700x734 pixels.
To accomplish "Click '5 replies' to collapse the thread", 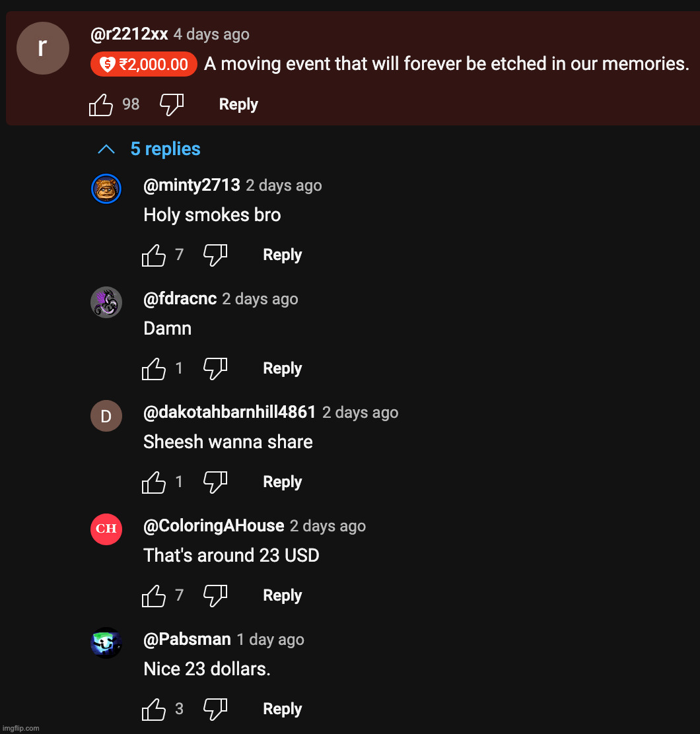I will 165,149.
